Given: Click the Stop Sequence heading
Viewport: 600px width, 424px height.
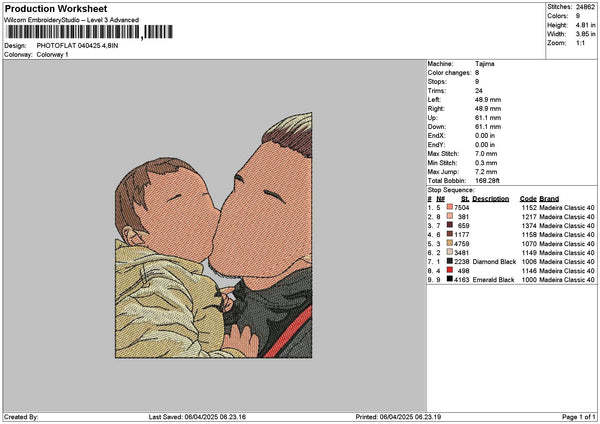Looking at the screenshot, I should tap(451, 190).
